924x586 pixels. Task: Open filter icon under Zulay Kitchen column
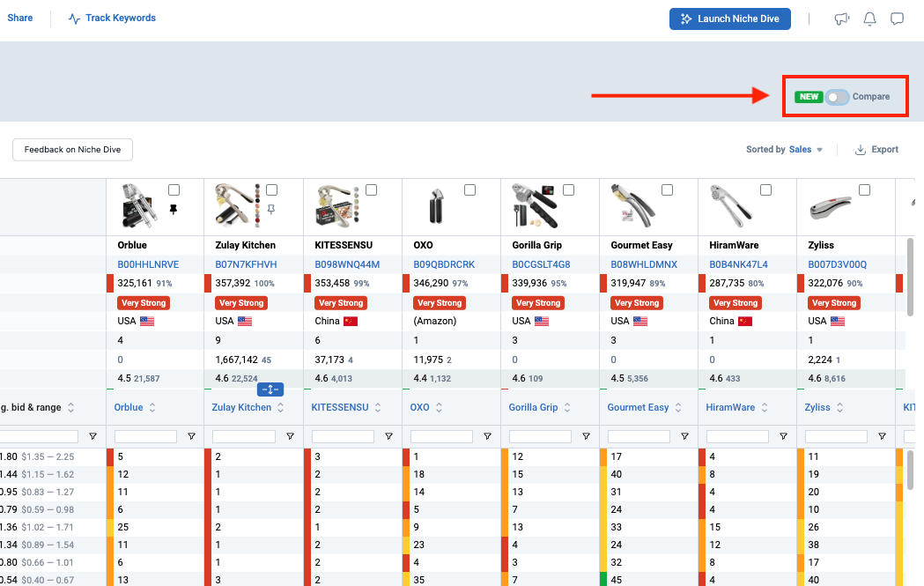(290, 436)
